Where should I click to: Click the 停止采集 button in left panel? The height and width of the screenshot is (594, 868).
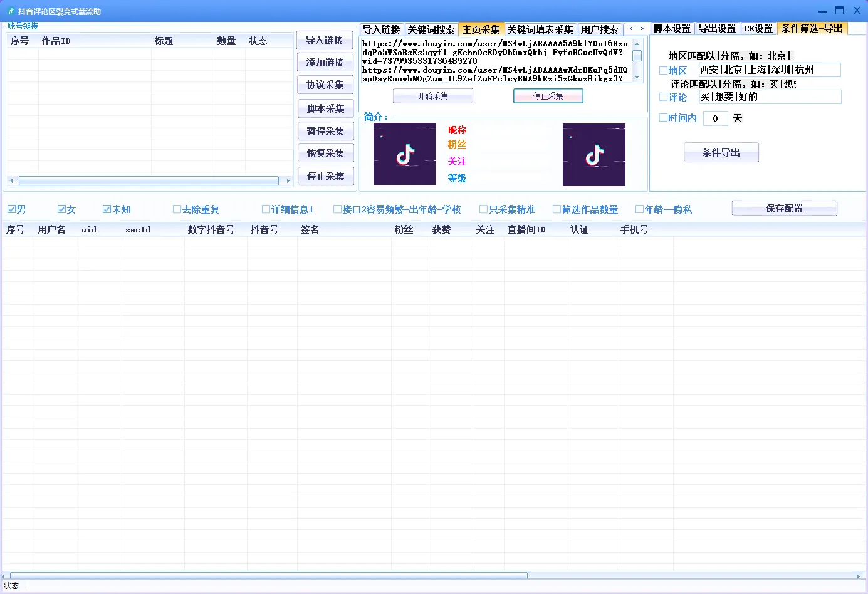[x=326, y=176]
